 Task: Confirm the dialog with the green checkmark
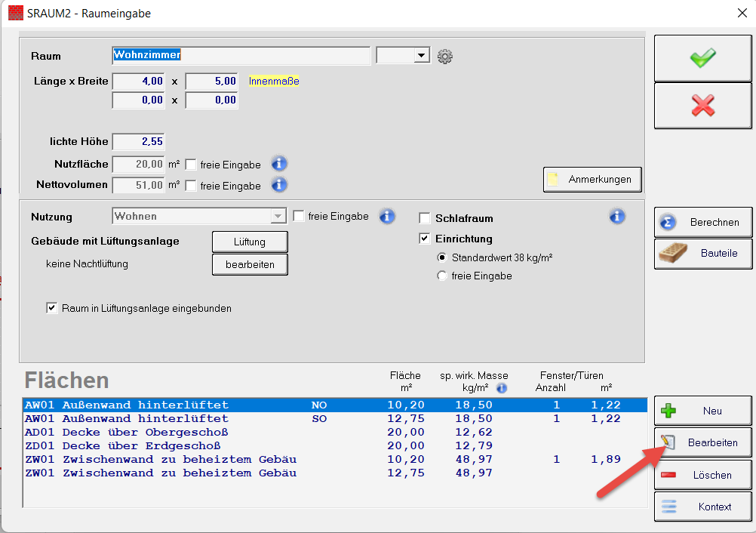pyautogui.click(x=702, y=58)
